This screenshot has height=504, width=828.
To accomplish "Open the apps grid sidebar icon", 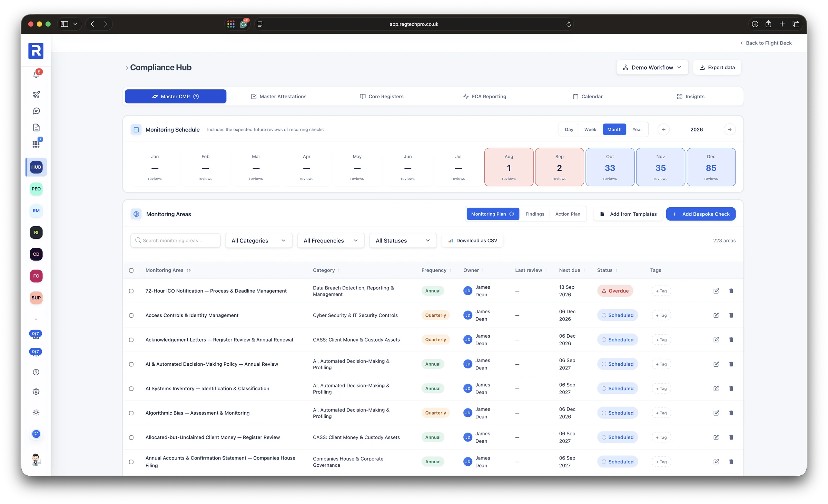I will [36, 144].
